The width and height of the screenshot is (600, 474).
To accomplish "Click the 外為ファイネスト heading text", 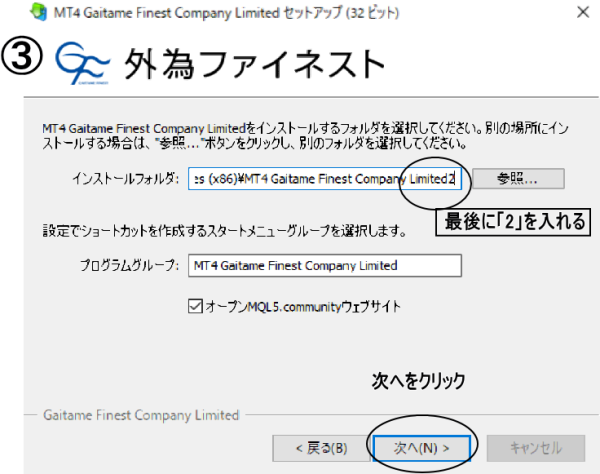I will click(x=253, y=63).
